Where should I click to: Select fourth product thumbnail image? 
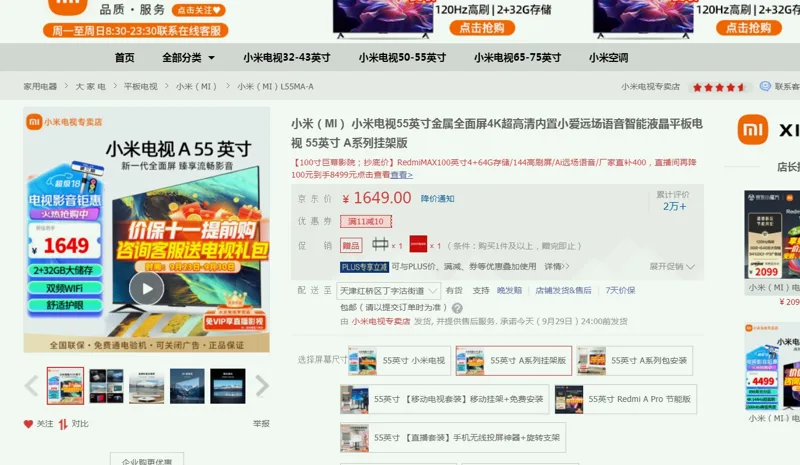coord(187,386)
